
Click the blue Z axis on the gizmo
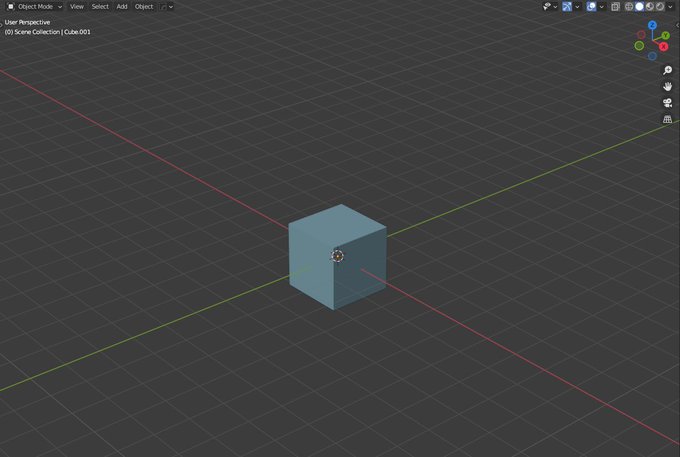(652, 25)
